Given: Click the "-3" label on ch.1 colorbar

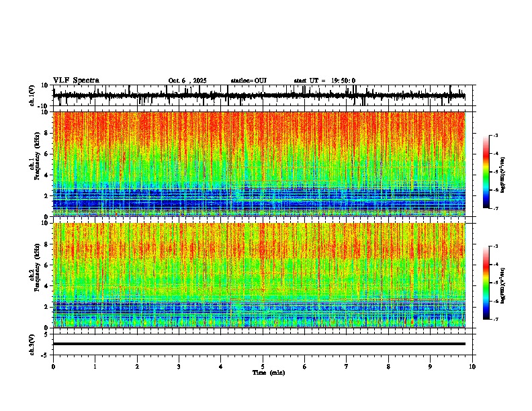Looking at the screenshot, I should pyautogui.click(x=496, y=135).
